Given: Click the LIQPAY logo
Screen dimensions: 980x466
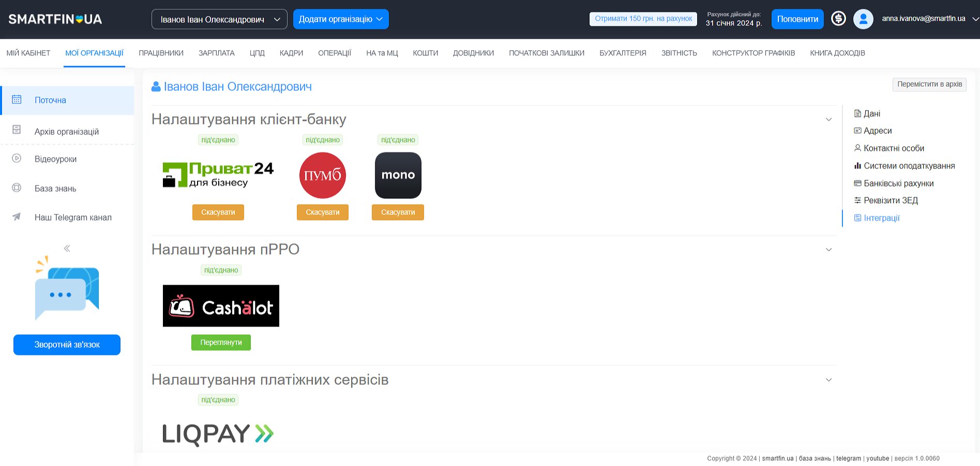Looking at the screenshot, I should click(x=218, y=434).
